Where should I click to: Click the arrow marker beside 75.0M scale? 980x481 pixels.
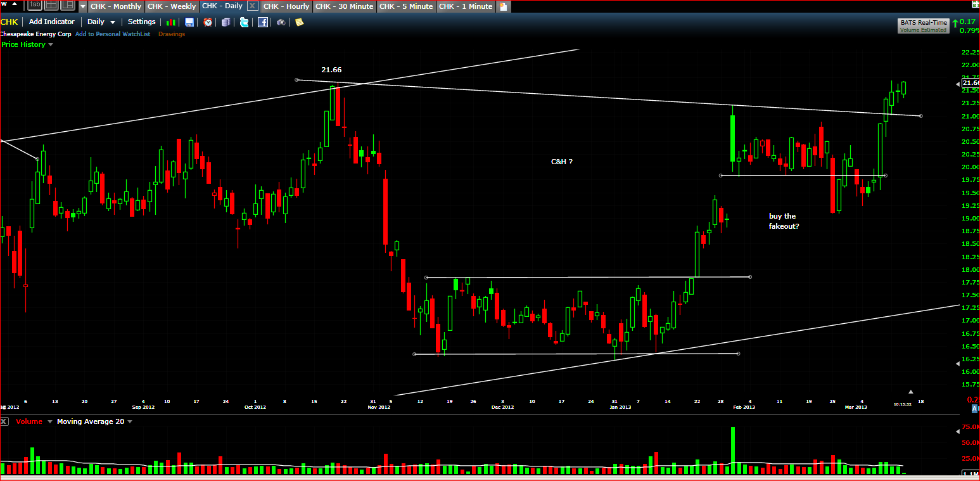958,432
